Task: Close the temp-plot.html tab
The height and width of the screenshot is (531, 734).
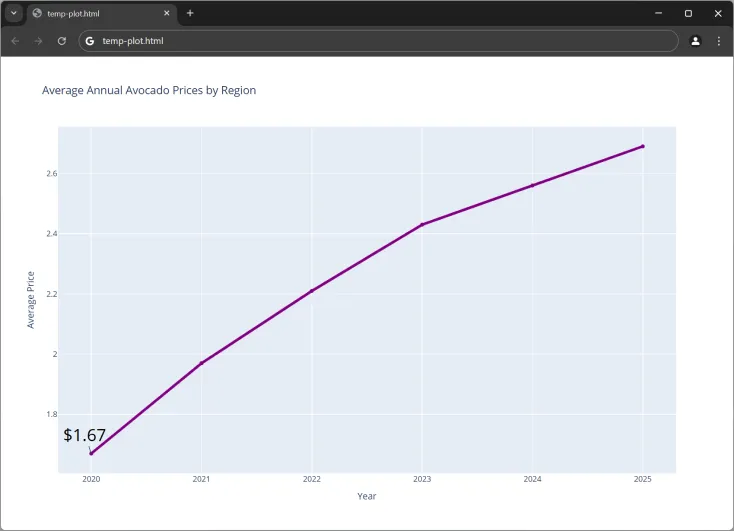Action: [167, 13]
